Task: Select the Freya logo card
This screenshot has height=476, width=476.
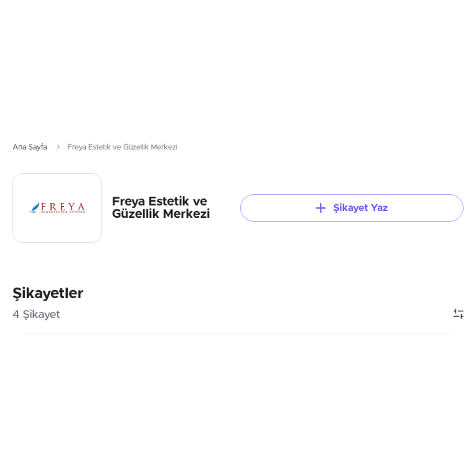Action: point(57,208)
